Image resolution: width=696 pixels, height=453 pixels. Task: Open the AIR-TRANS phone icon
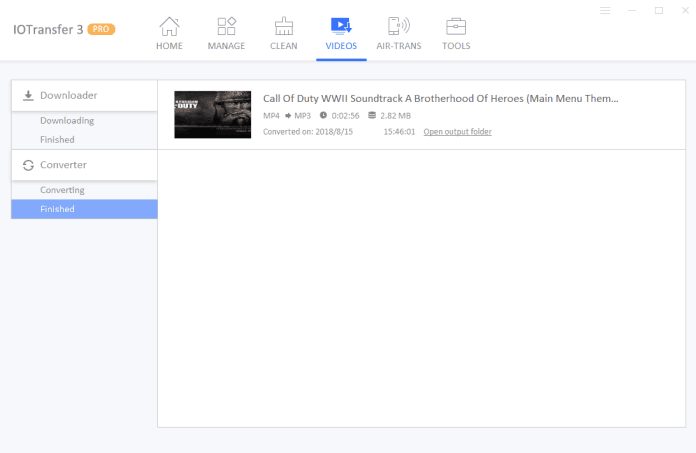tap(399, 26)
